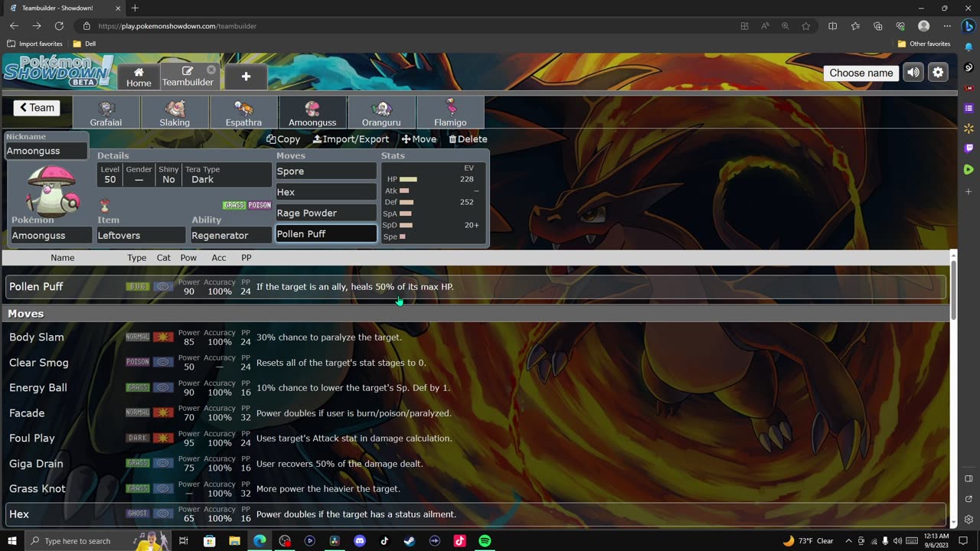Click the Choose name button
The height and width of the screenshot is (551, 980).
[x=861, y=73]
